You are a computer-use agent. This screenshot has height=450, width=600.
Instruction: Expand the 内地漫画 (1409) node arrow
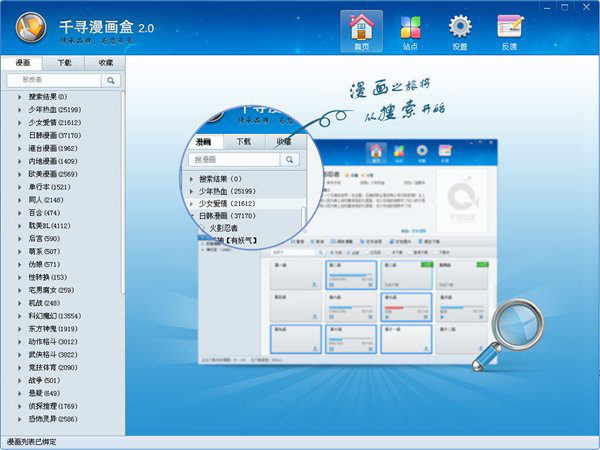coord(20,161)
